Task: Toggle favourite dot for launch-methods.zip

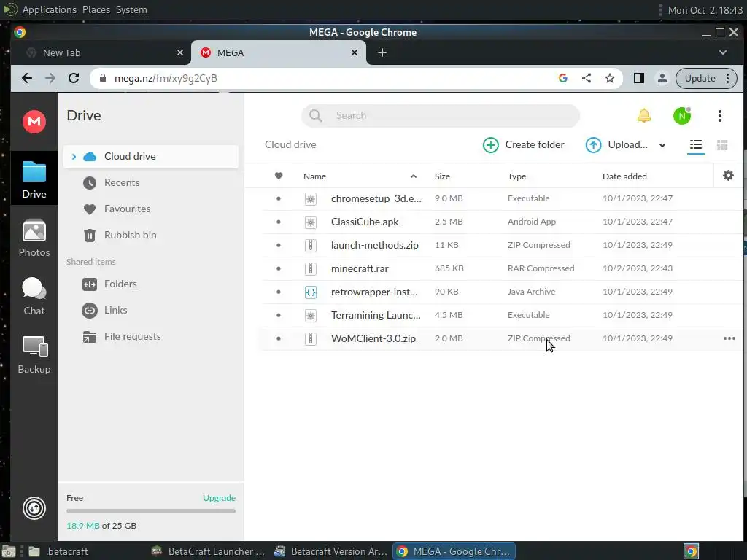Action: coord(279,245)
